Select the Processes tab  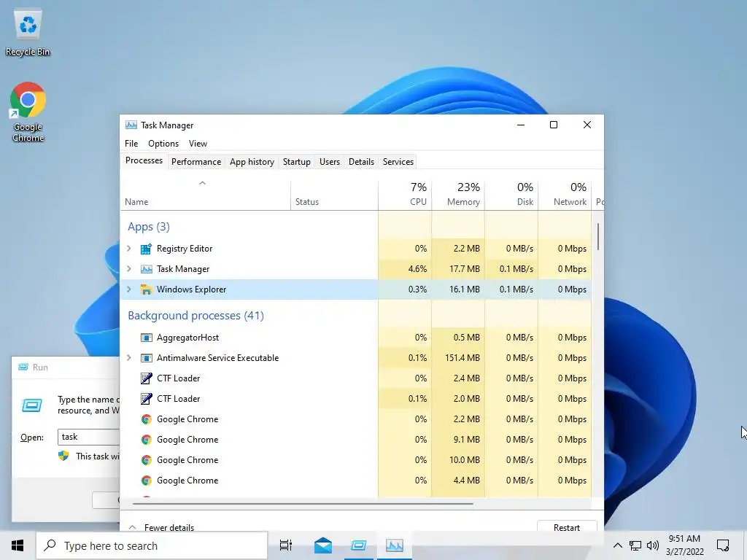pos(144,160)
